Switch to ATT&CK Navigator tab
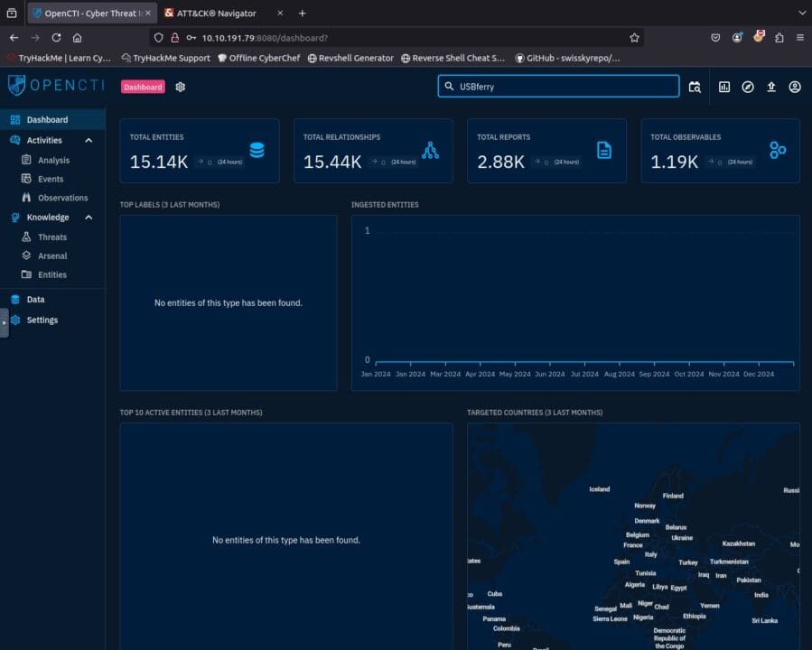812x650 pixels. click(216, 14)
